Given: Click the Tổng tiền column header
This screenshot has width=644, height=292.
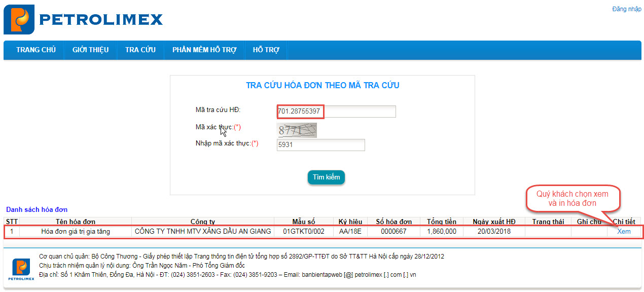Looking at the screenshot, I should point(441,222).
